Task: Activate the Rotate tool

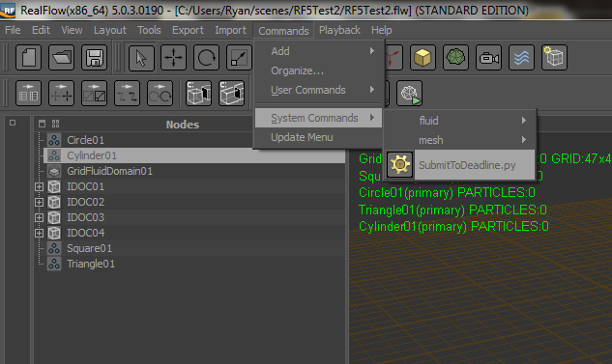Action: (207, 58)
